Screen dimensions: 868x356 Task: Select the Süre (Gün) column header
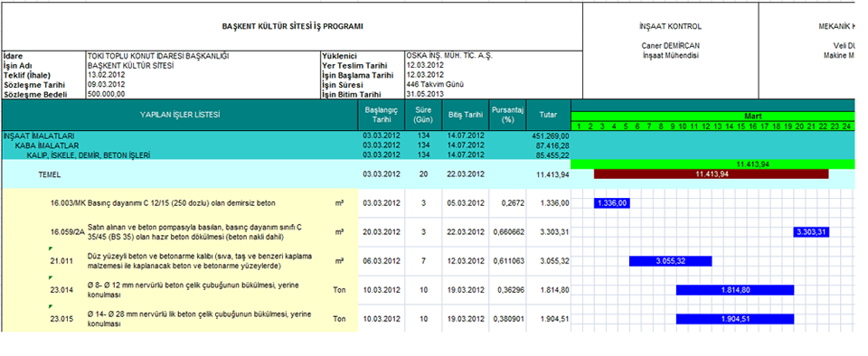(423, 115)
